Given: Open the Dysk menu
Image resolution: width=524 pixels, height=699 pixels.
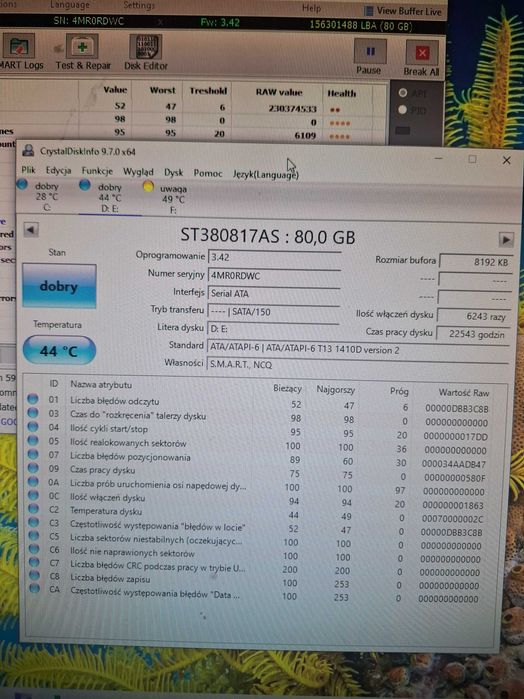Looking at the screenshot, I should pos(173,173).
